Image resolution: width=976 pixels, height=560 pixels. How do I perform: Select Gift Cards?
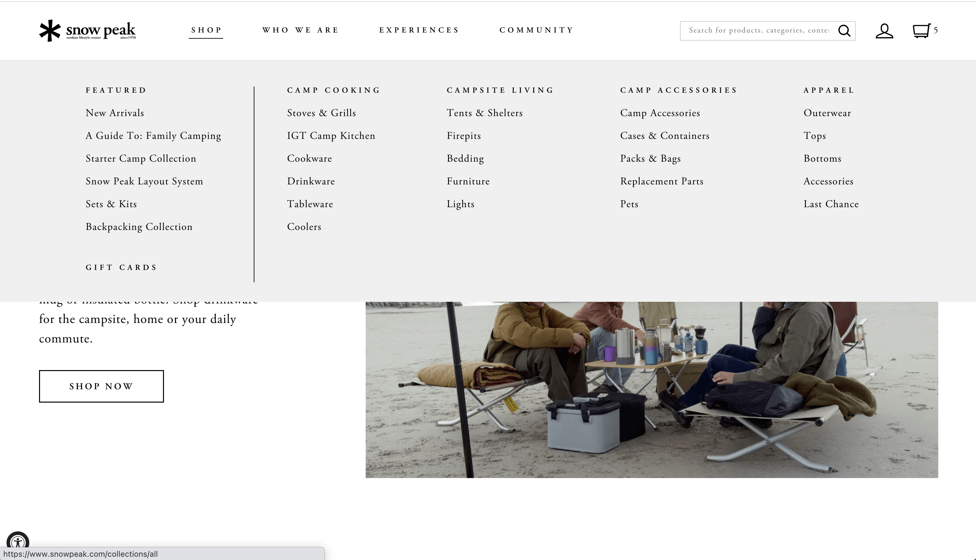[x=121, y=267]
